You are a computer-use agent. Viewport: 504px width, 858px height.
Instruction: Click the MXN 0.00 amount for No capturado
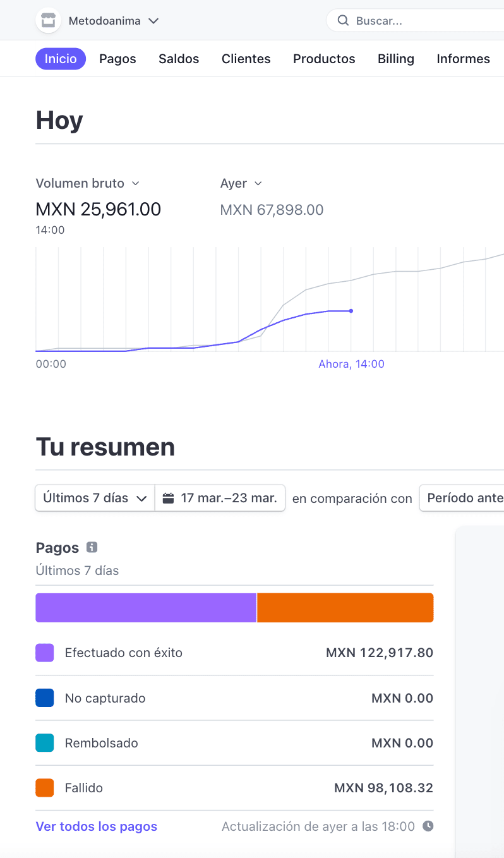point(402,698)
